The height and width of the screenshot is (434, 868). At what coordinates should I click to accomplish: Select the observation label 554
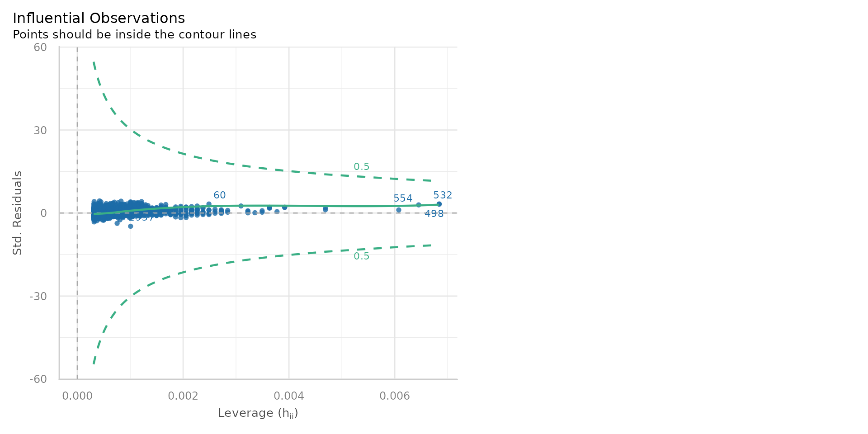(402, 198)
